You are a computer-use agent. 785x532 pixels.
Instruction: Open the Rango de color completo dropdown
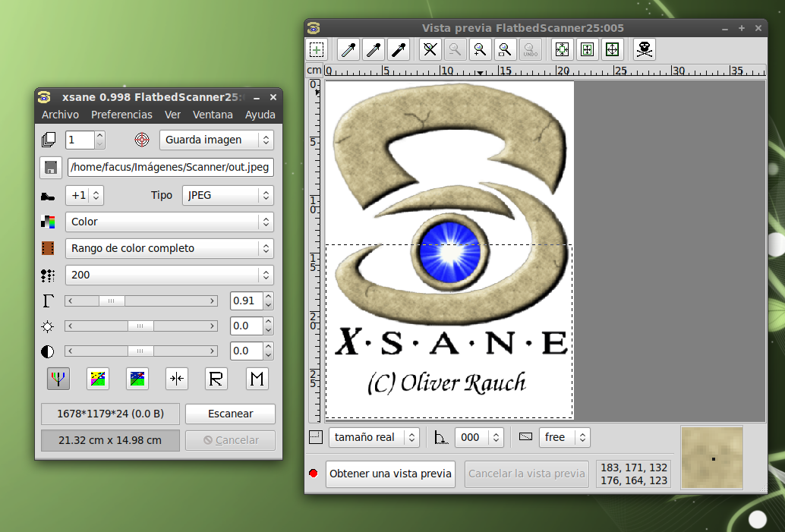coord(169,248)
